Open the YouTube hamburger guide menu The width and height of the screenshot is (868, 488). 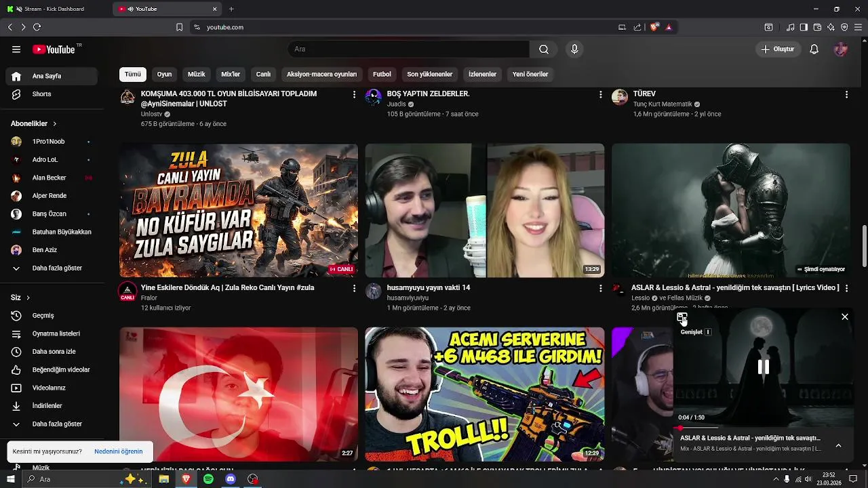pos(16,49)
